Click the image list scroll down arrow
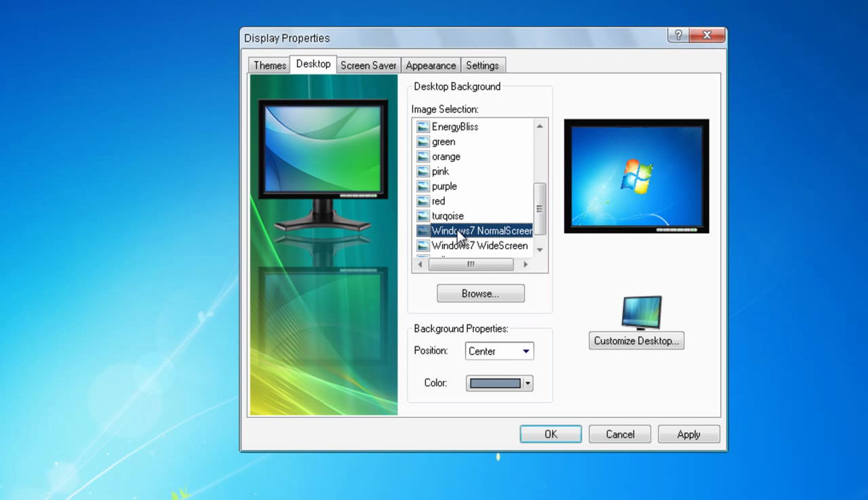Image resolution: width=868 pixels, height=500 pixels. pos(540,250)
